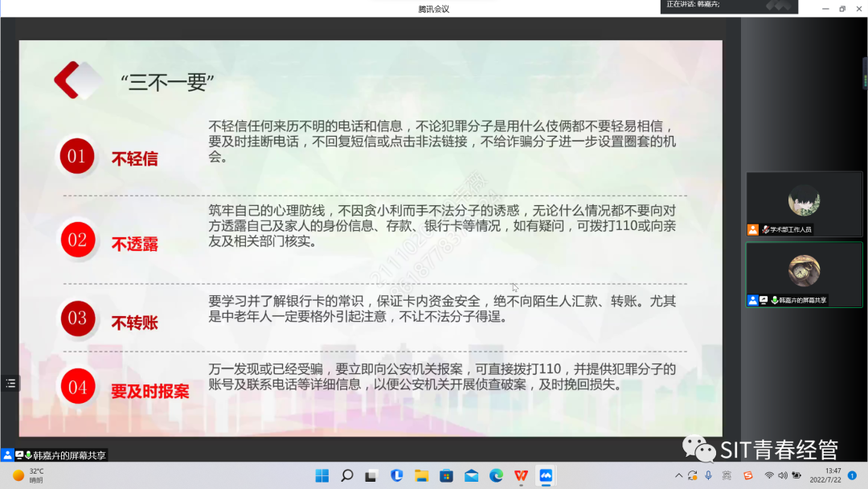Open File Explorer from the taskbar
The image size is (868, 489).
click(421, 475)
